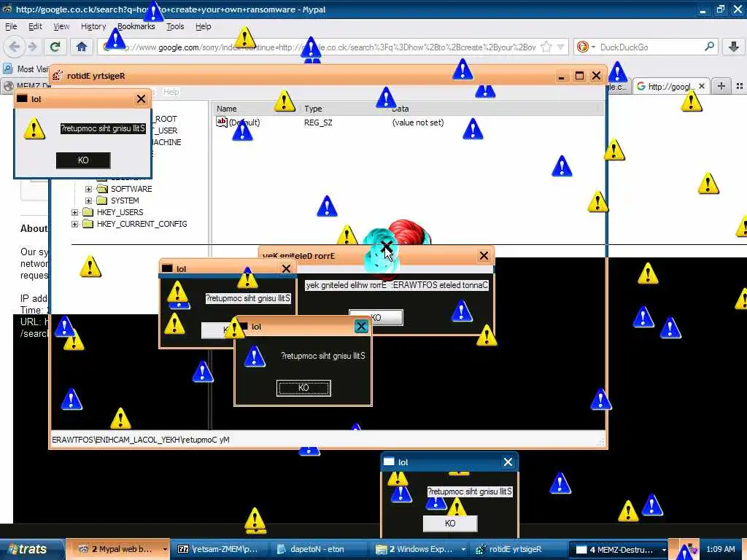Open the Edit menu in Mypal
Image resolution: width=747 pixels, height=560 pixels.
35,27
